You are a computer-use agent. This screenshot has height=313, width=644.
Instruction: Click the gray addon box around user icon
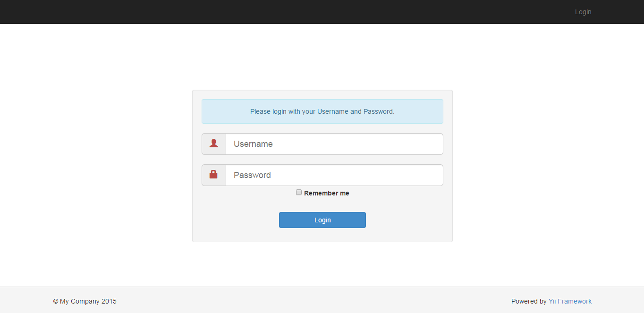214,144
